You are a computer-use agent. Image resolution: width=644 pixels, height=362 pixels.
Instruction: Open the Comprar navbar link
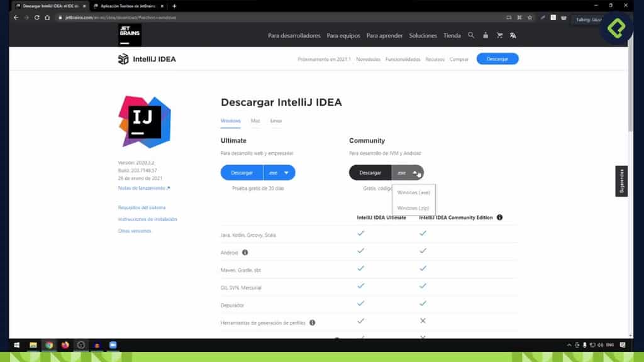(x=458, y=60)
